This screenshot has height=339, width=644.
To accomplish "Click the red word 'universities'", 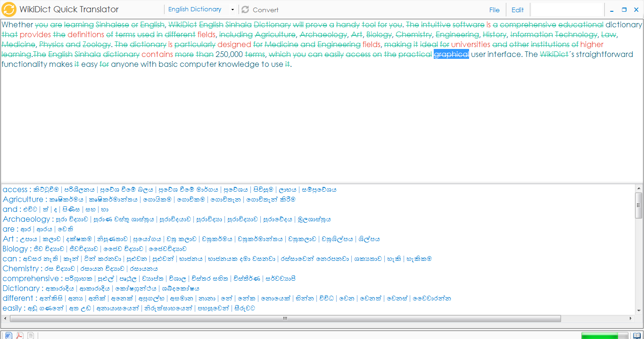I will 471,44.
